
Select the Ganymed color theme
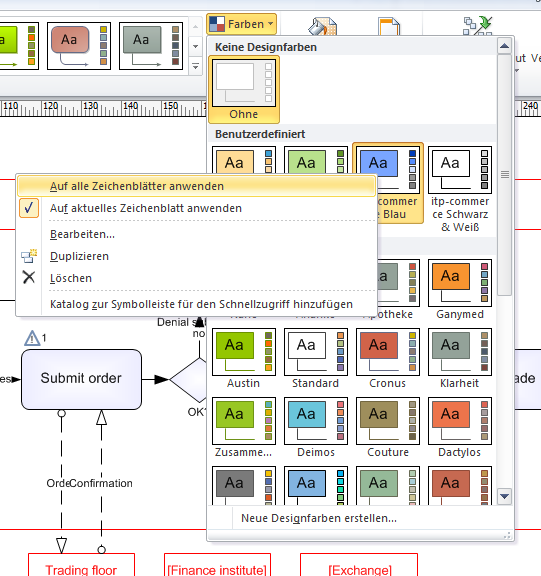coord(460,289)
